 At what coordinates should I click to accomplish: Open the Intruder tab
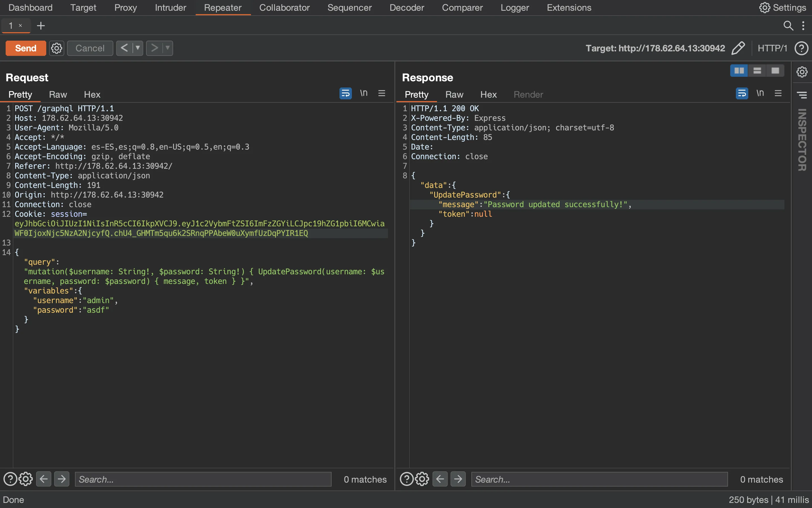[171, 7]
